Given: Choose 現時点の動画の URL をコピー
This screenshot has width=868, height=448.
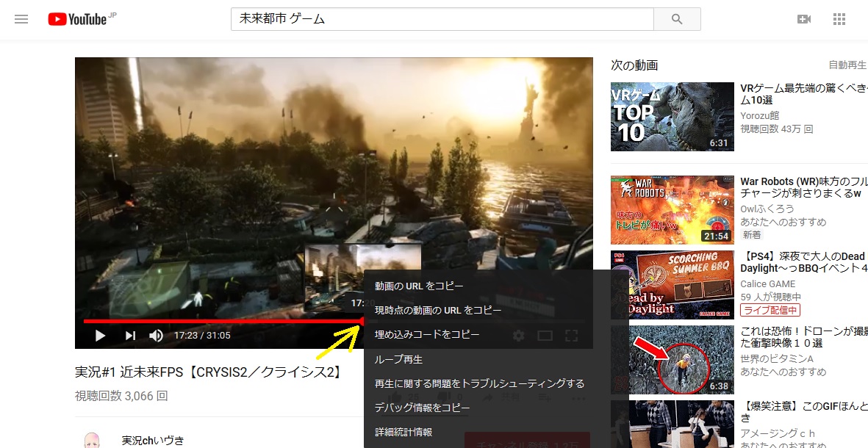Looking at the screenshot, I should click(439, 310).
